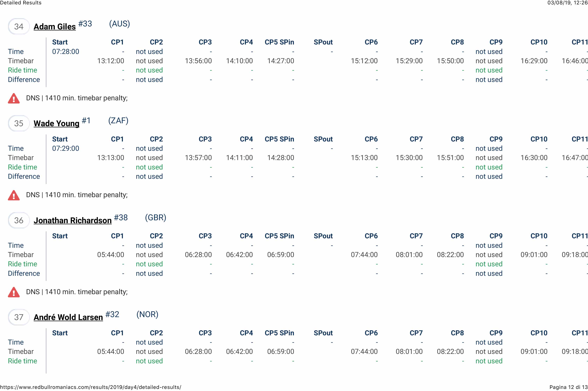Open the André Wold Larsen rider link

point(68,317)
